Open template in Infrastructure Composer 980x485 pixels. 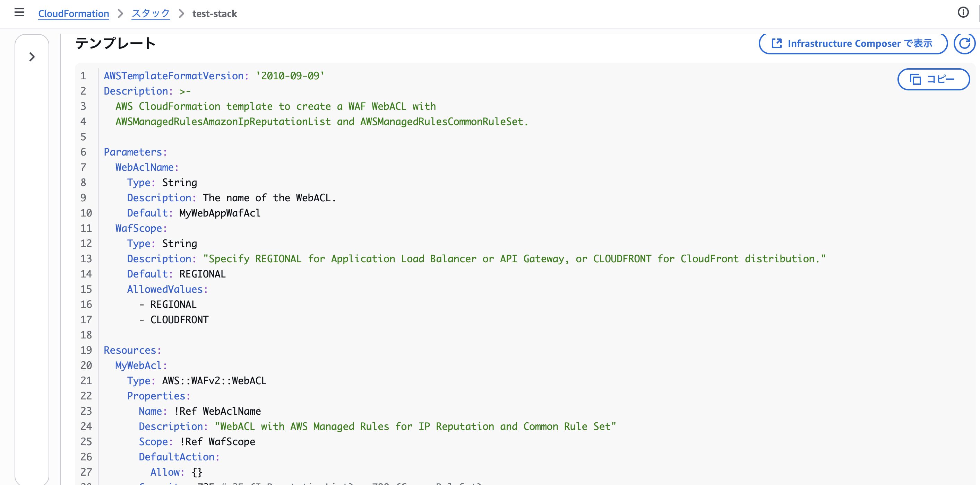tap(852, 44)
